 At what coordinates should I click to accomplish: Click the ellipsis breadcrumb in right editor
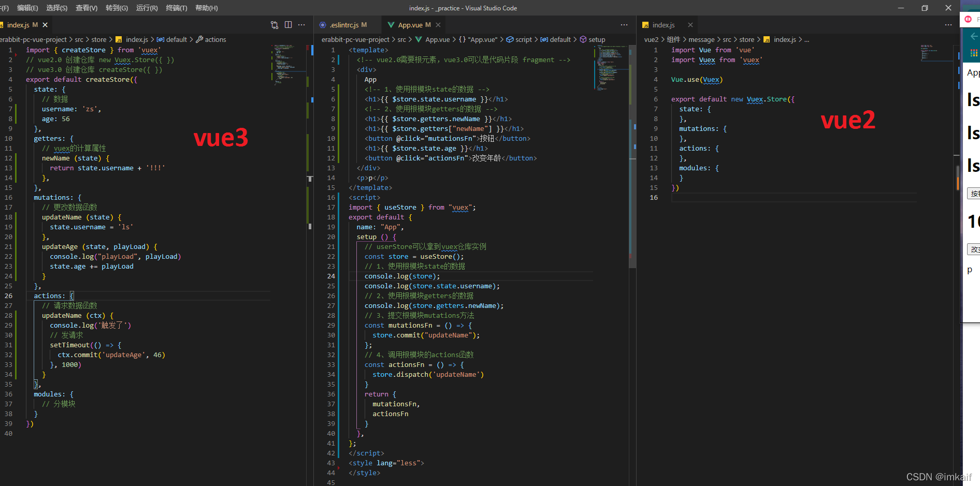coord(806,39)
